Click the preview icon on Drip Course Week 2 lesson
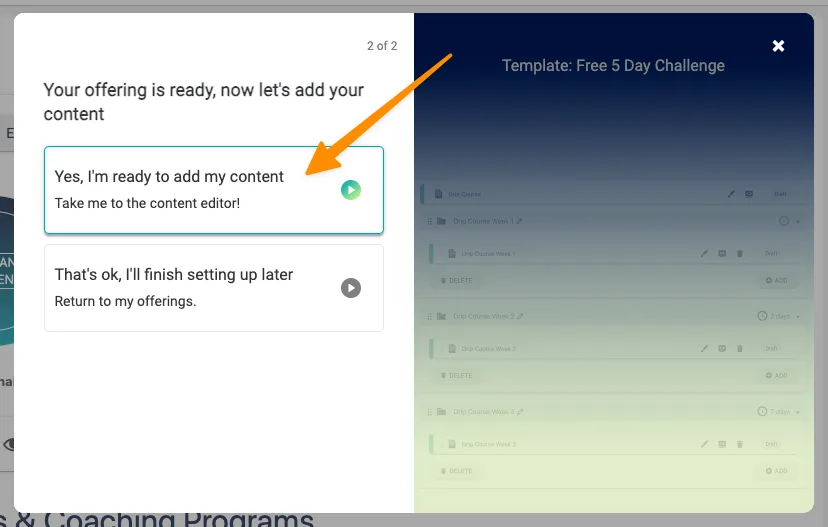 [721, 349]
